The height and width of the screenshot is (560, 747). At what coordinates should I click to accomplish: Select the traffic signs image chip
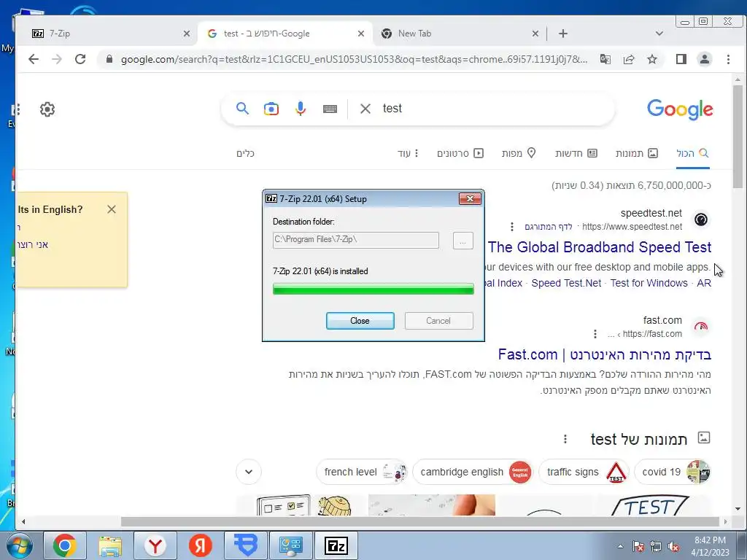(x=584, y=472)
